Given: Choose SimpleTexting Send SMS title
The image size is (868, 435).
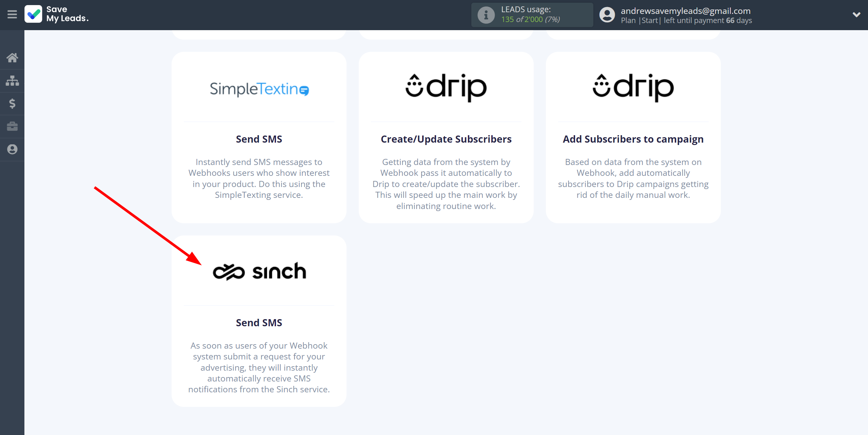Looking at the screenshot, I should click(259, 139).
